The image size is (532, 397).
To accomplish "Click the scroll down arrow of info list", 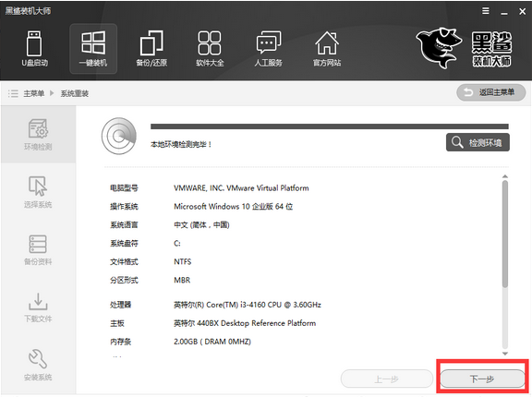I will pos(505,354).
